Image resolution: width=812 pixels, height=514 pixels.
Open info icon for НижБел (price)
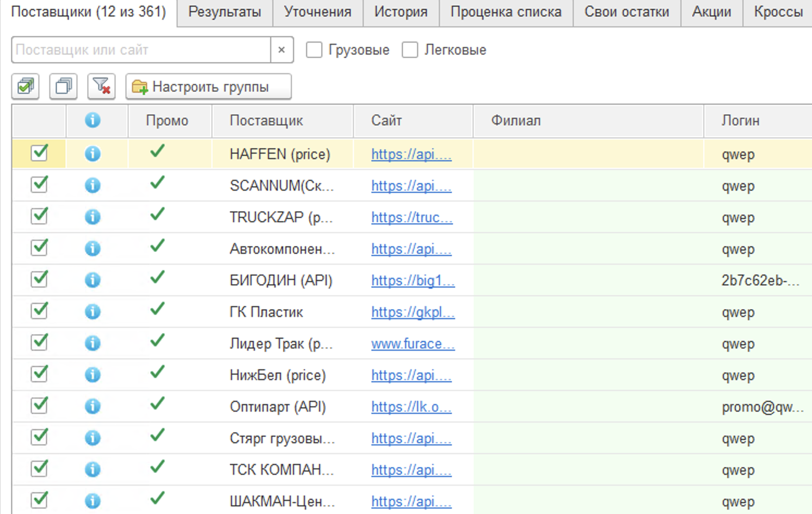coord(93,375)
